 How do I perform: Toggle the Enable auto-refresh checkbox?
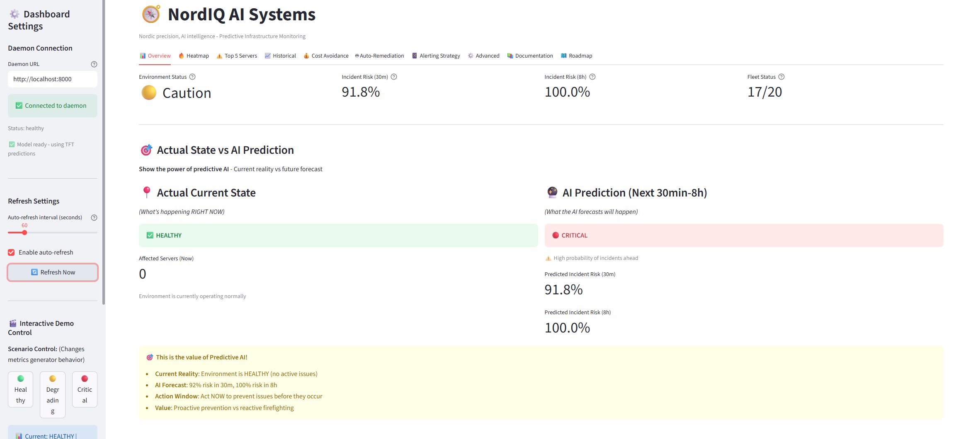12,252
